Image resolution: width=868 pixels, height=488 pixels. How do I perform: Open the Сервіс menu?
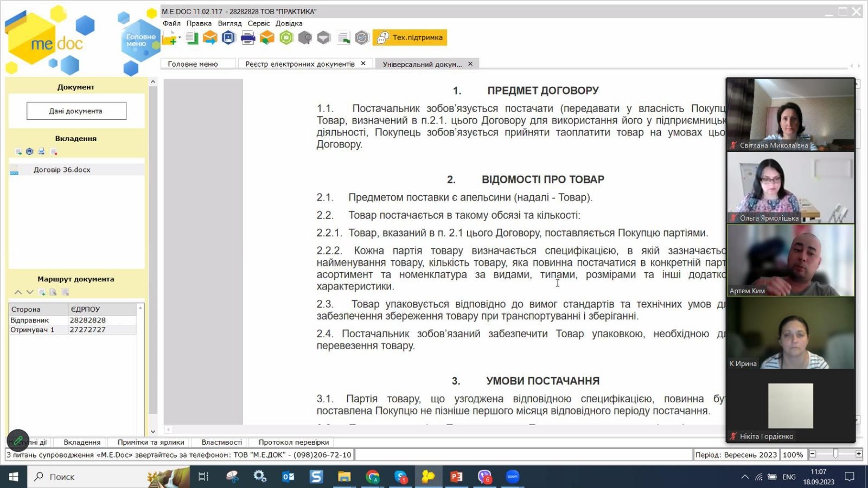tap(259, 23)
